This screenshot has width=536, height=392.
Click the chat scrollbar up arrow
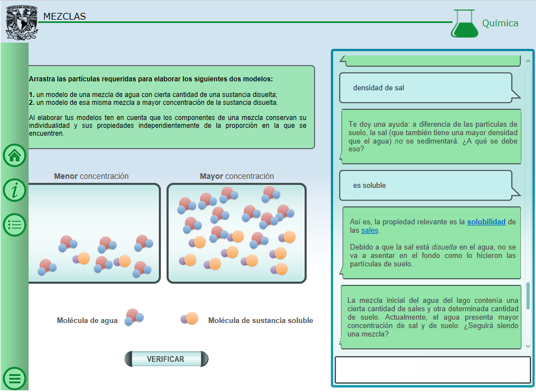(528, 61)
